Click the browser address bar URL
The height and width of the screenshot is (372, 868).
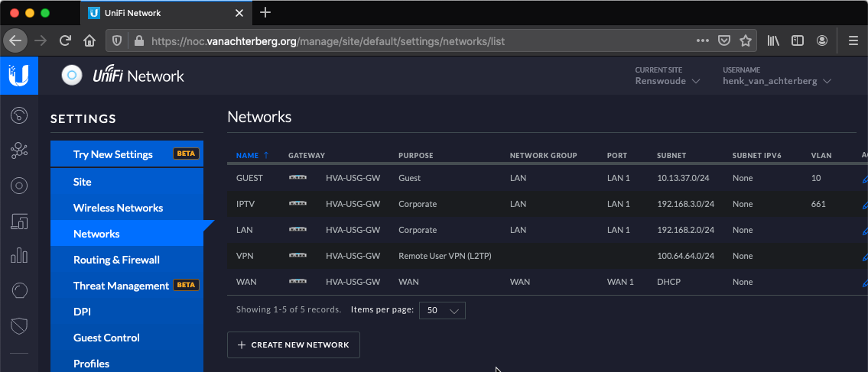(x=328, y=41)
